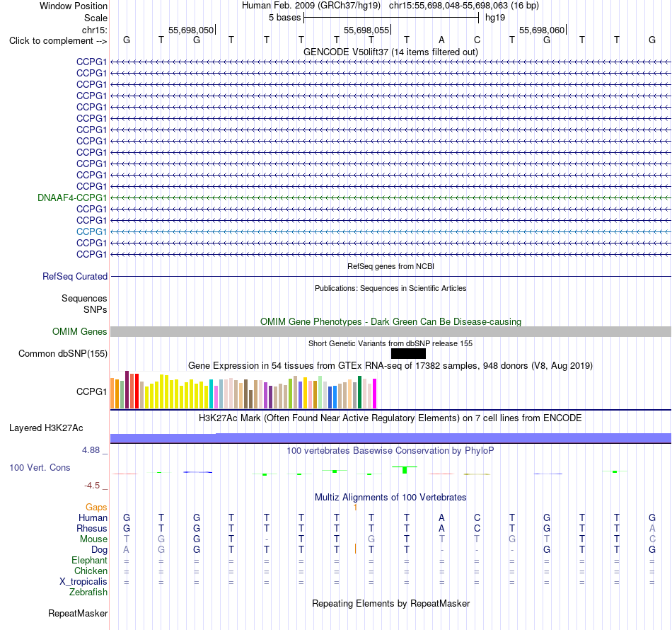Click the H3K27Ac Mark ENCODE track title

[390, 418]
